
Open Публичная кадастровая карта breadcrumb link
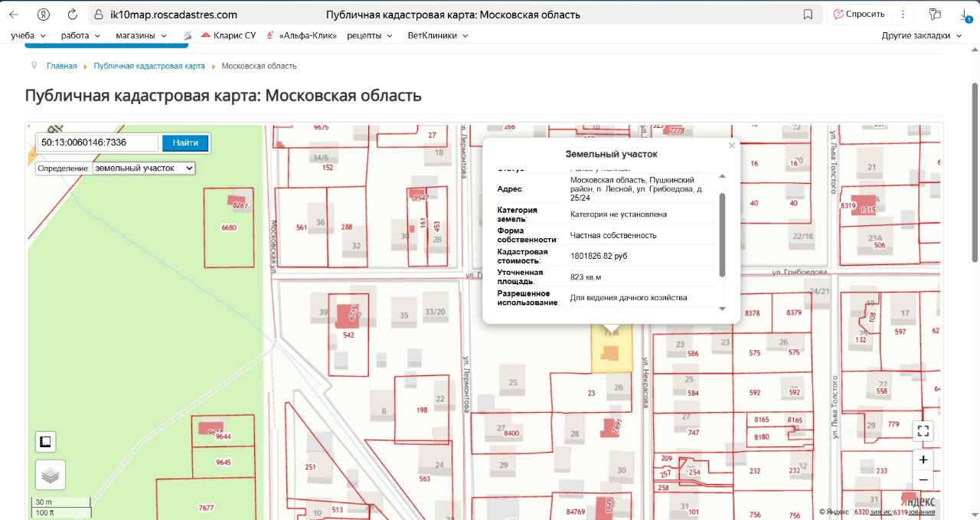pos(149,66)
